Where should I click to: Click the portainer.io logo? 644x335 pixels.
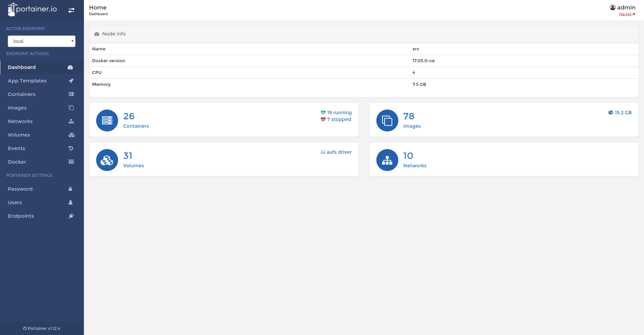click(x=32, y=9)
